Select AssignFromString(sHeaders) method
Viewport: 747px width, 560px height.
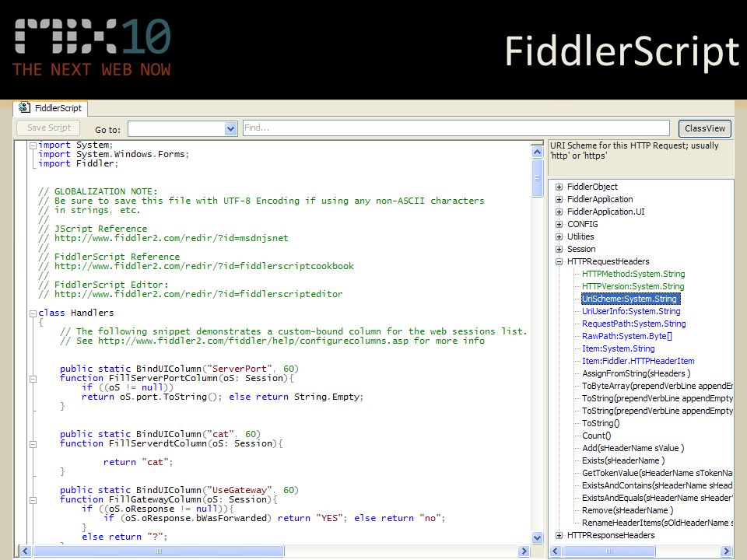tap(636, 373)
